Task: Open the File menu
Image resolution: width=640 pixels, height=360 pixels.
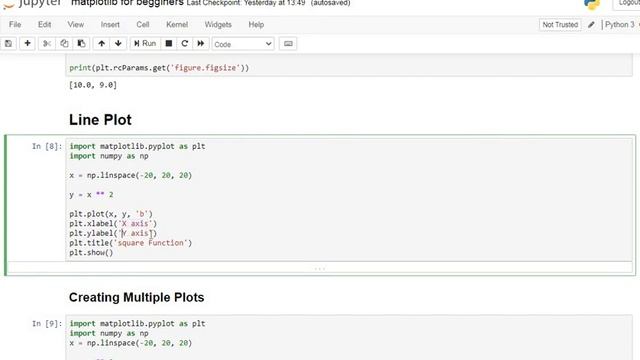Action: [x=15, y=24]
